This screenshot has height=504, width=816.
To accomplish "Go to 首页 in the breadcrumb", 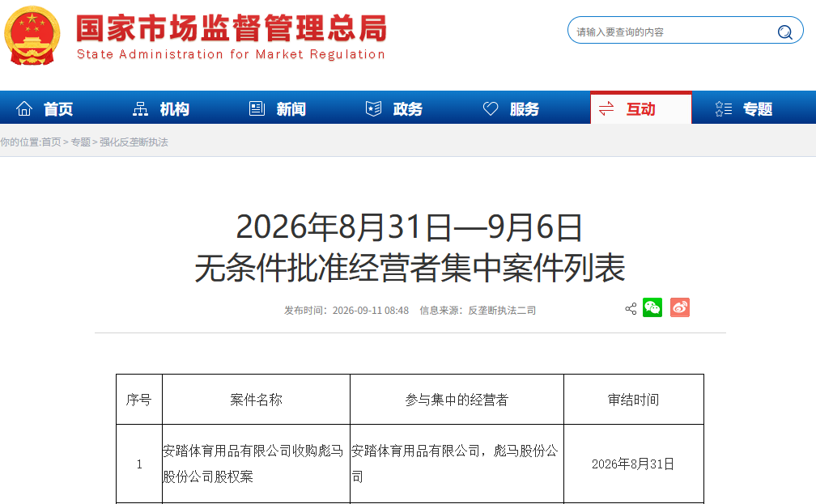I will [51, 142].
